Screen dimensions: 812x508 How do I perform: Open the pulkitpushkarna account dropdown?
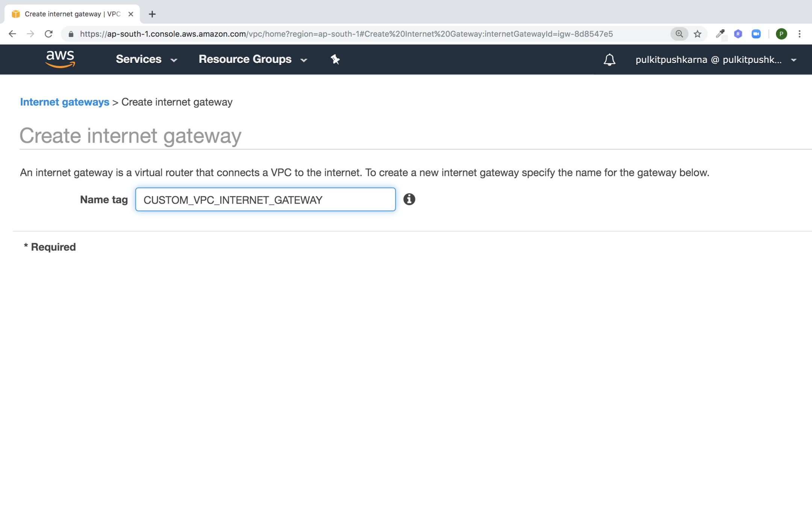716,60
